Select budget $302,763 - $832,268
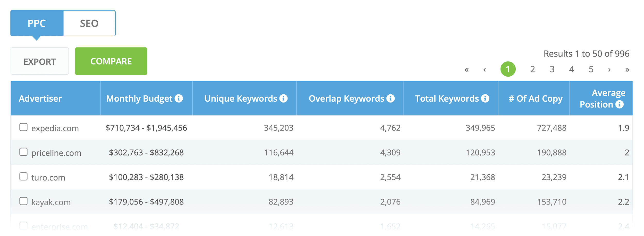This screenshot has width=644, height=236. coord(146,152)
